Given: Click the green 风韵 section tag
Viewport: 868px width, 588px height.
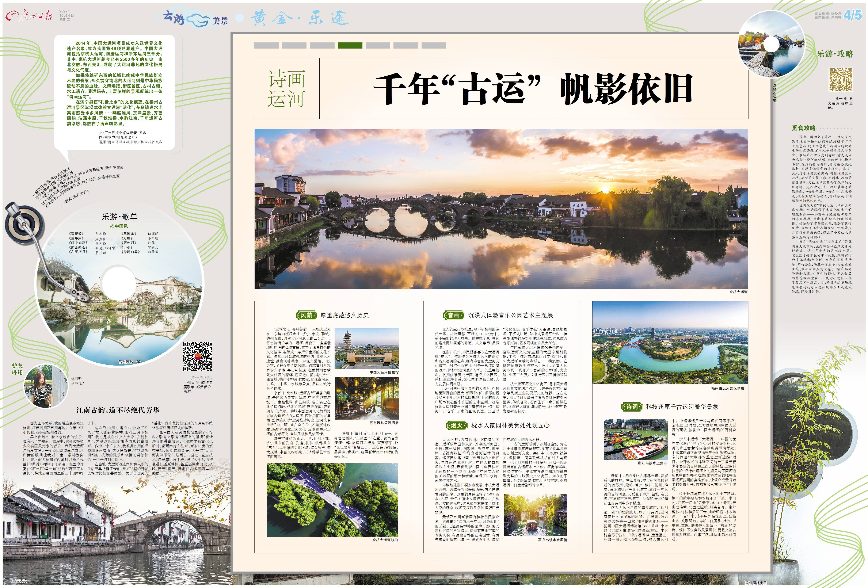Looking at the screenshot, I should pos(306,315).
